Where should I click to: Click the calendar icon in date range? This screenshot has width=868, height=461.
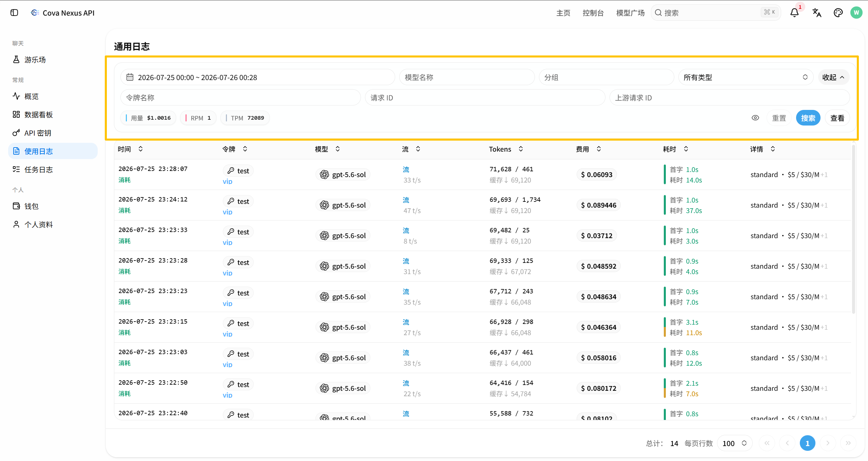[x=130, y=77]
